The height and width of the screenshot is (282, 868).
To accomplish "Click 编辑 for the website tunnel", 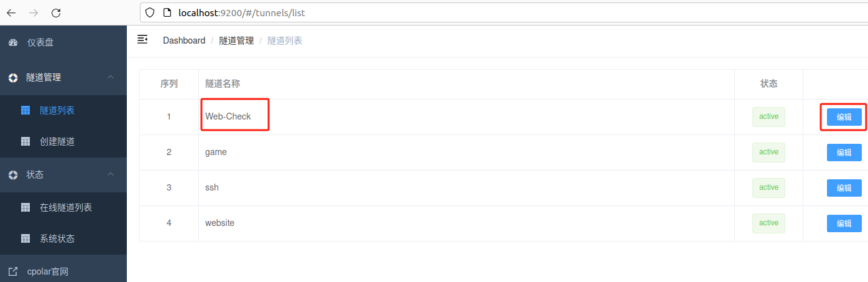I will point(844,223).
